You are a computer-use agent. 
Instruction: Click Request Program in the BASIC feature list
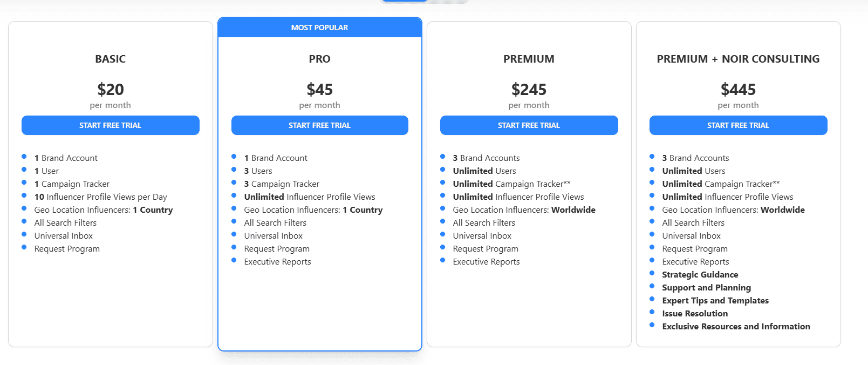(66, 248)
